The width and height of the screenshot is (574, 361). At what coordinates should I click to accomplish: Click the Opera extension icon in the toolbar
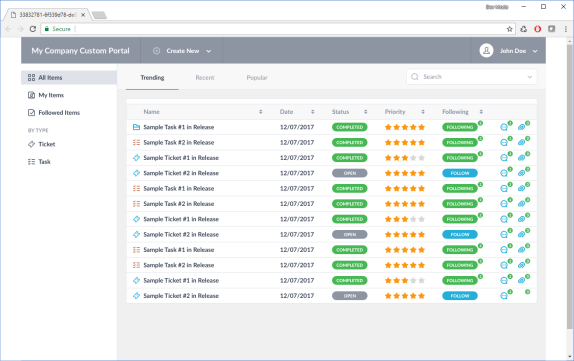(537, 29)
